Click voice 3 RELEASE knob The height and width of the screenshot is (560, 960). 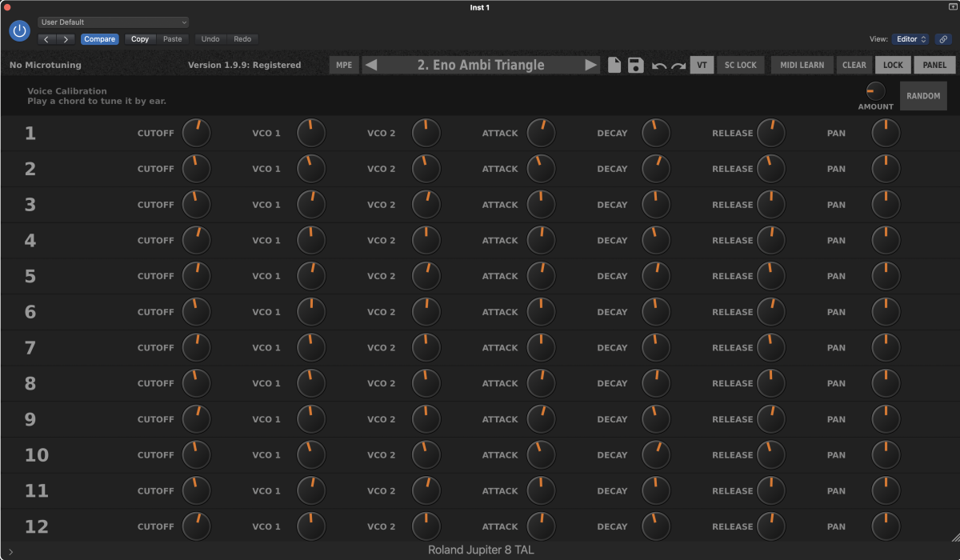pos(771,205)
